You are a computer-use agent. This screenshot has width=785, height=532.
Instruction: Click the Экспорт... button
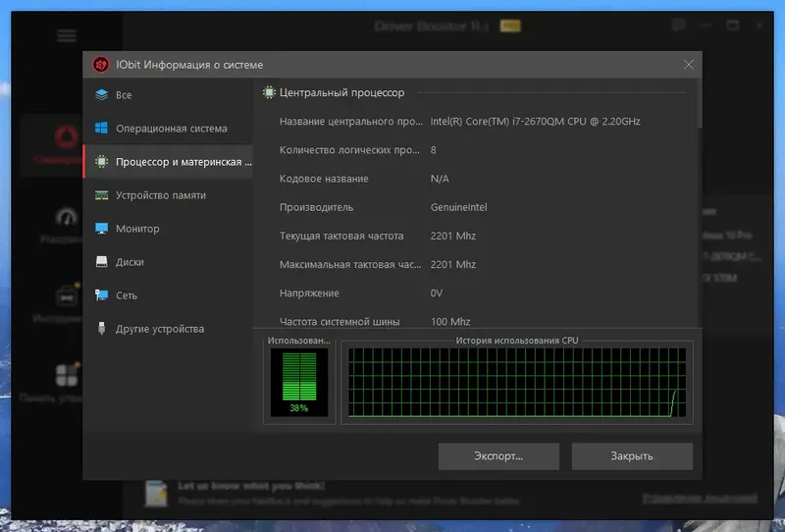tap(498, 455)
